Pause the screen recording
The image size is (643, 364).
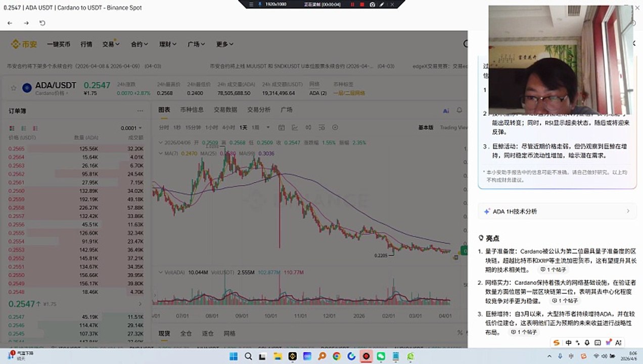(x=352, y=4)
